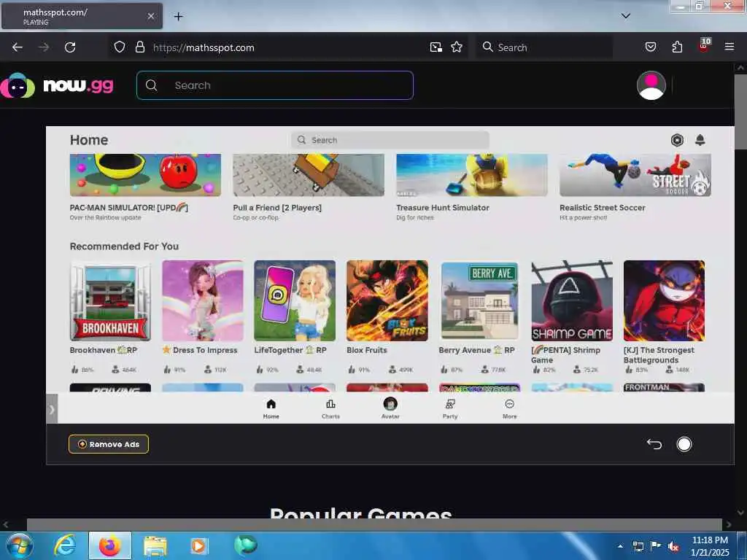
Task: Select the Blox Fruits tile
Action: click(x=387, y=300)
